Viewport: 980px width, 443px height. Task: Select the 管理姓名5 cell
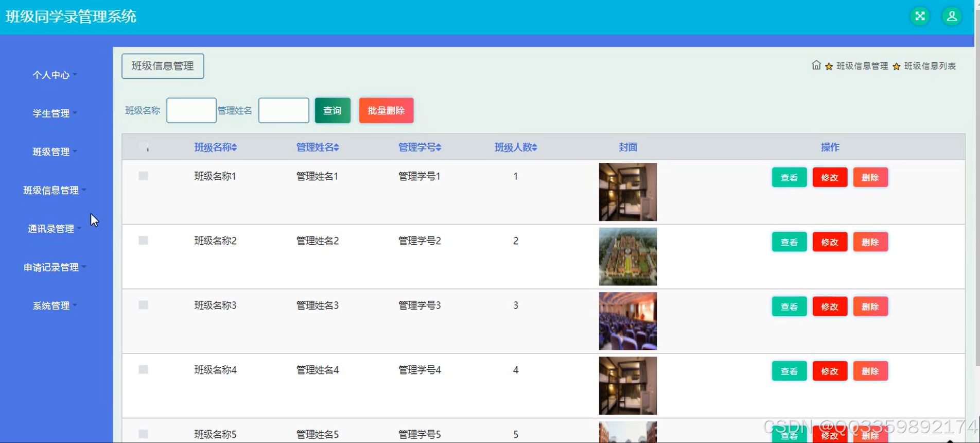[x=317, y=434]
